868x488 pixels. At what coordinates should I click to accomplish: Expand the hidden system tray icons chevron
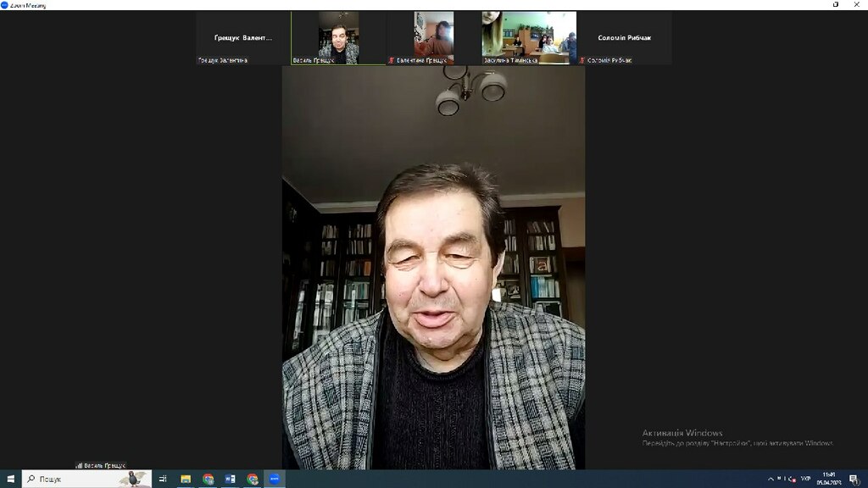coord(771,479)
